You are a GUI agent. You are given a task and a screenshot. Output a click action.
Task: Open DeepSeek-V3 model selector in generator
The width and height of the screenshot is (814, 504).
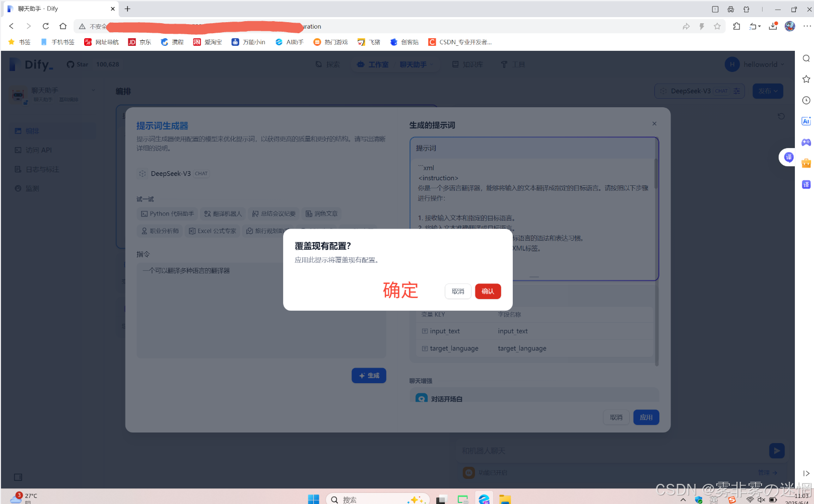pos(173,174)
